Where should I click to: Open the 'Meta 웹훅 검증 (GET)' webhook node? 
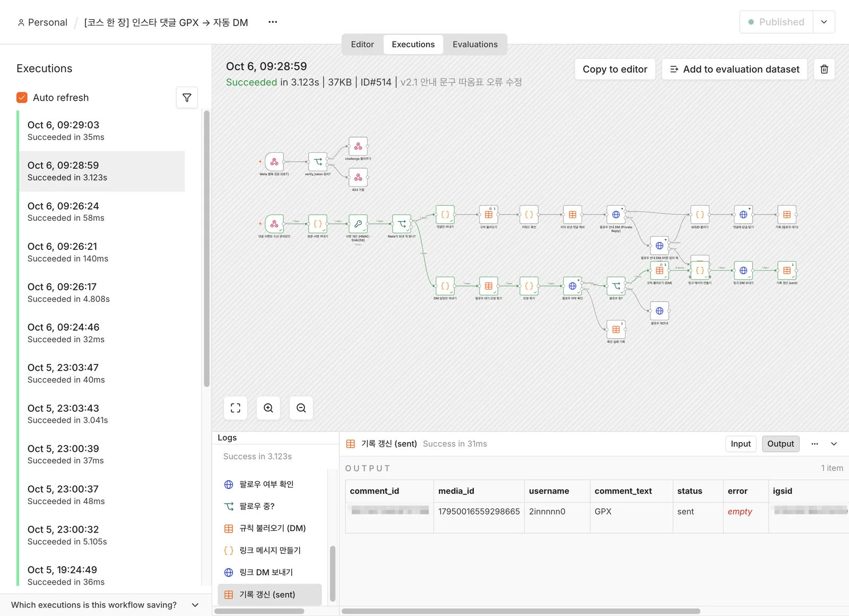[x=274, y=162]
